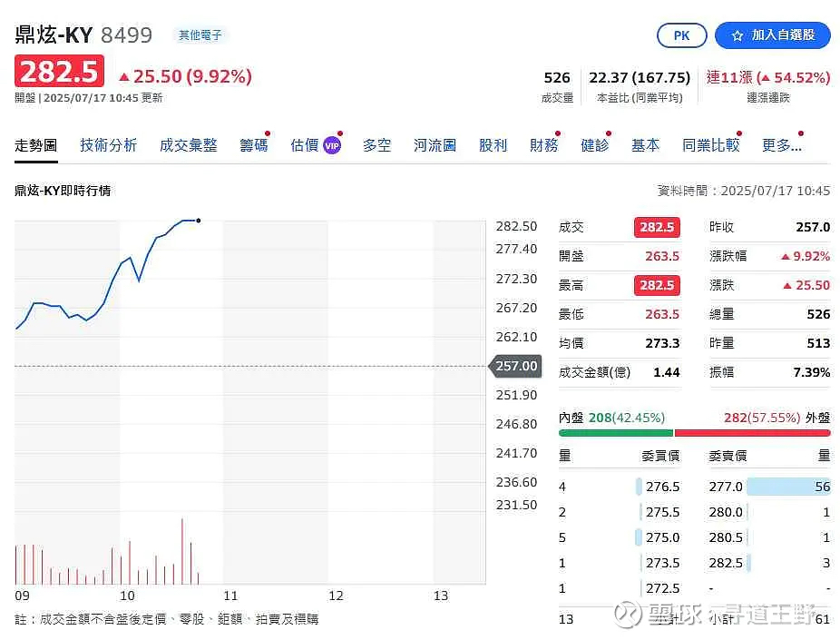Click the purple VIP badge beside 估價
This screenshot has height=640, width=840.
click(332, 145)
